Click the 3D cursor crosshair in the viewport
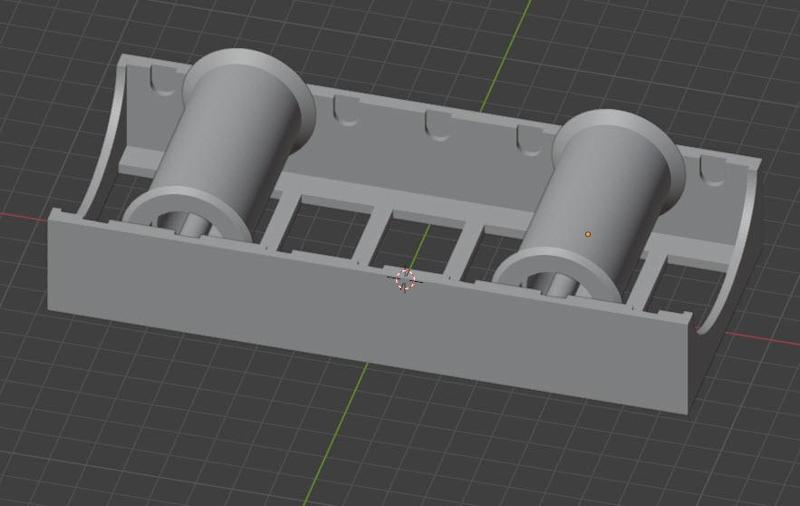Image resolution: width=800 pixels, height=506 pixels. (x=406, y=280)
